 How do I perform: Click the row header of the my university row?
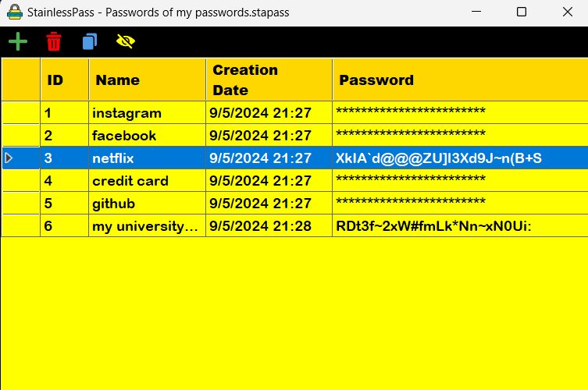(21, 226)
